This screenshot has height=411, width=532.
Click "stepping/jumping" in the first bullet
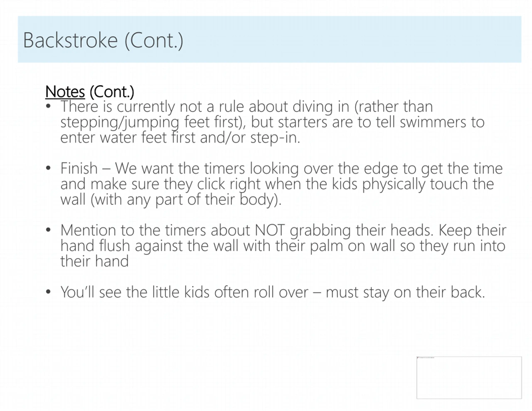pos(120,122)
